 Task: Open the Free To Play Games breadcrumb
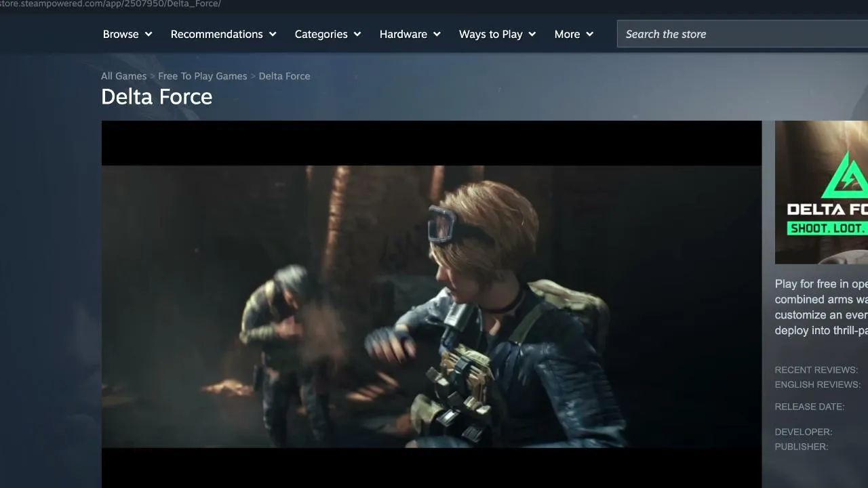[203, 76]
